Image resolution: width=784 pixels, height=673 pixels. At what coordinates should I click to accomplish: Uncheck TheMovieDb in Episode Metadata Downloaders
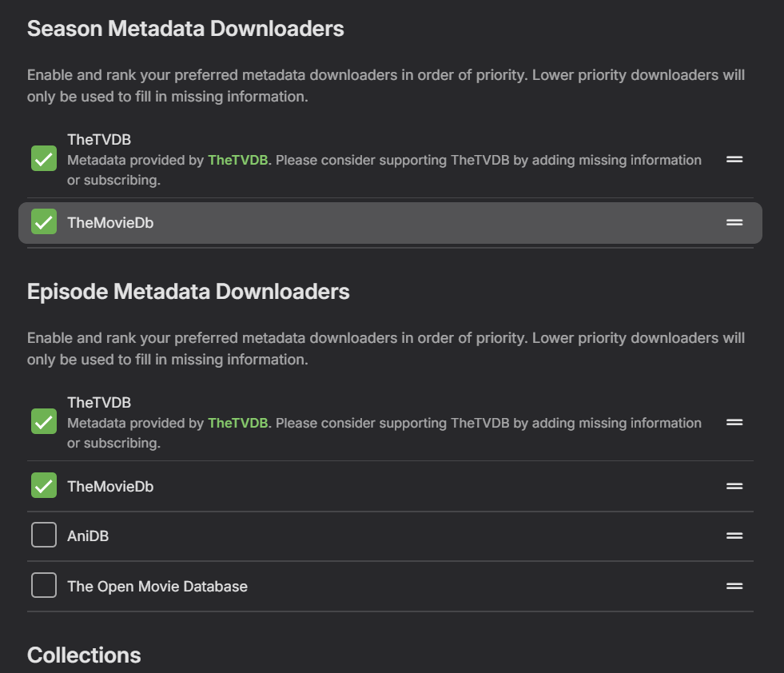44,485
